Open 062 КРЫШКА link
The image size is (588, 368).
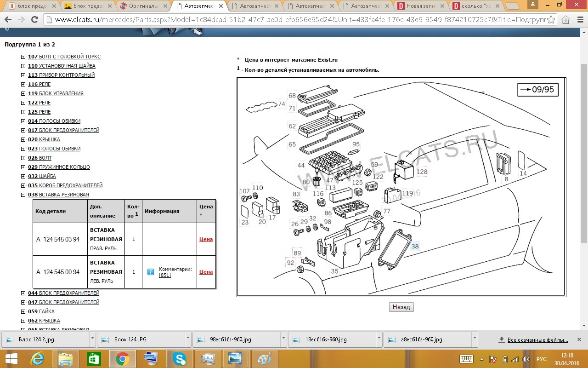tap(44, 321)
